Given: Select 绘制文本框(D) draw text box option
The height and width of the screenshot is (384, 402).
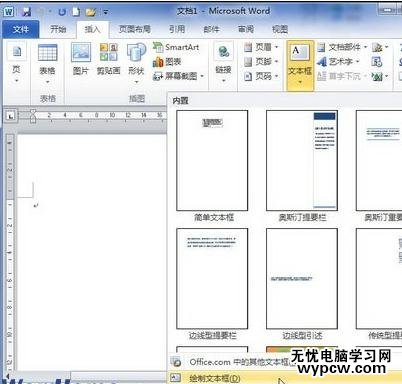Looking at the screenshot, I should [x=285, y=378].
